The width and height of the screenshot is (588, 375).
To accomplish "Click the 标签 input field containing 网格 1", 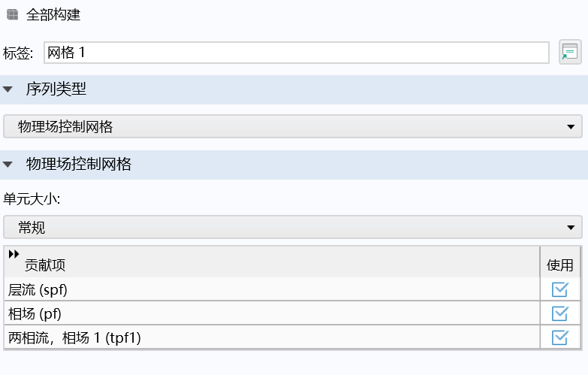I will [296, 53].
